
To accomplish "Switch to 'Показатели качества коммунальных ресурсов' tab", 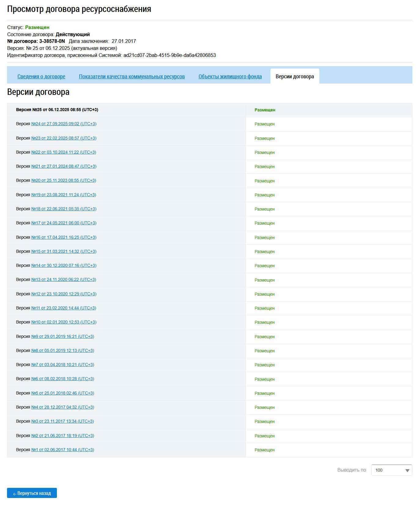I will pyautogui.click(x=132, y=77).
